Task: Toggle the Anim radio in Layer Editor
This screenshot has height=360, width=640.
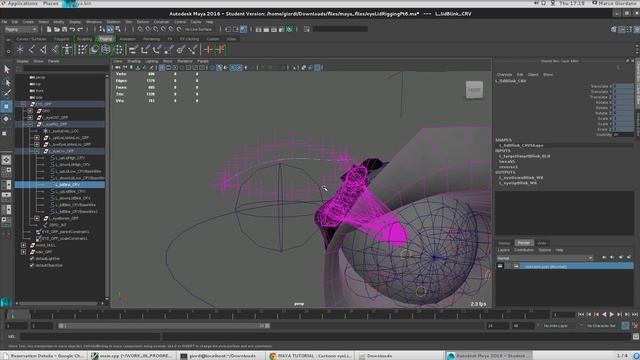Action: (542, 243)
